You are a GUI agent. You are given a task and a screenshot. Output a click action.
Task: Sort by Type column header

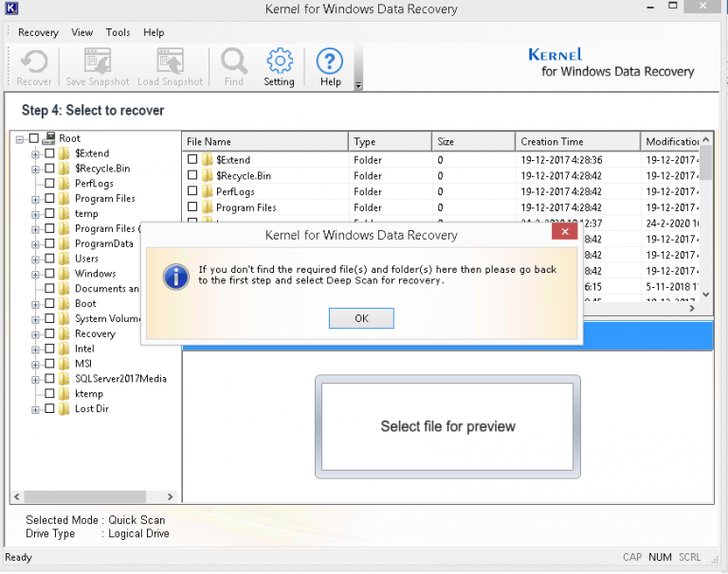(390, 141)
